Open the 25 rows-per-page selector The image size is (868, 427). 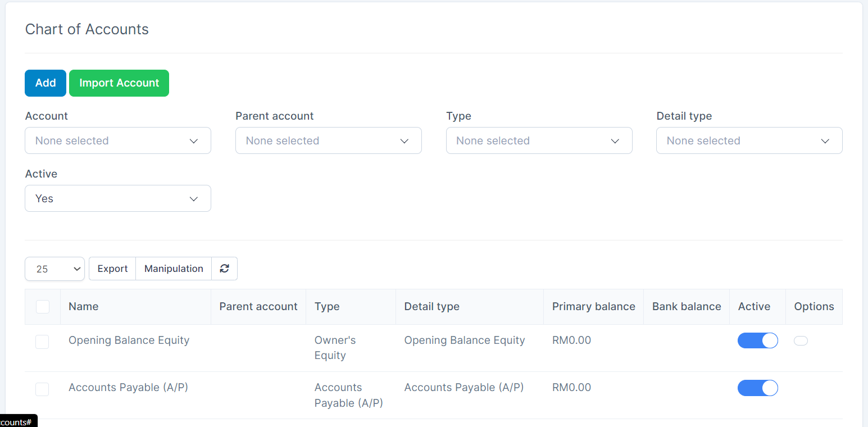54,269
